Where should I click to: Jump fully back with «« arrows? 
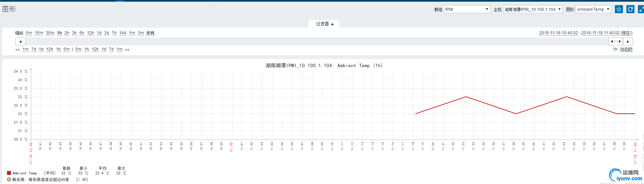point(18,50)
